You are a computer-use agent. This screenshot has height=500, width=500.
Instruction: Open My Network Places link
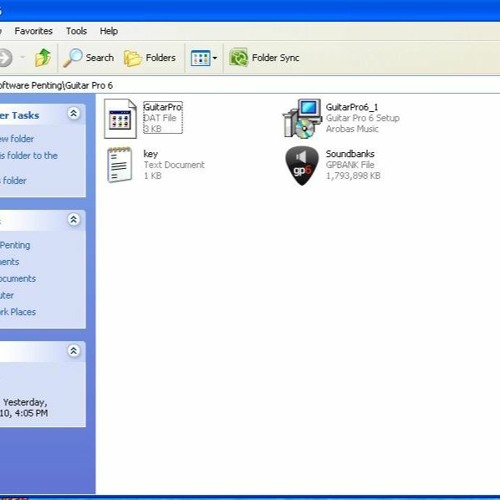(18, 312)
